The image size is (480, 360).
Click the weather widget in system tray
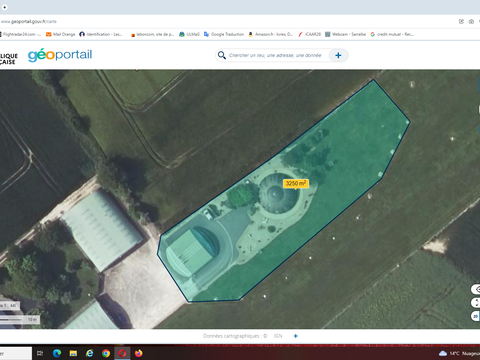click(x=459, y=353)
